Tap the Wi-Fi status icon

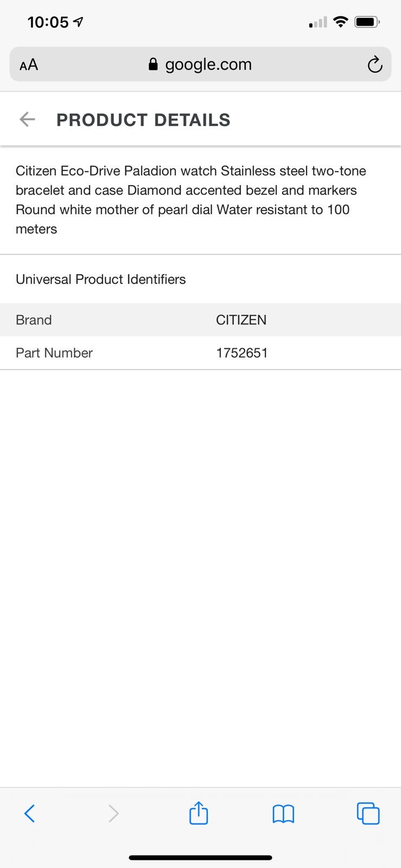click(340, 22)
